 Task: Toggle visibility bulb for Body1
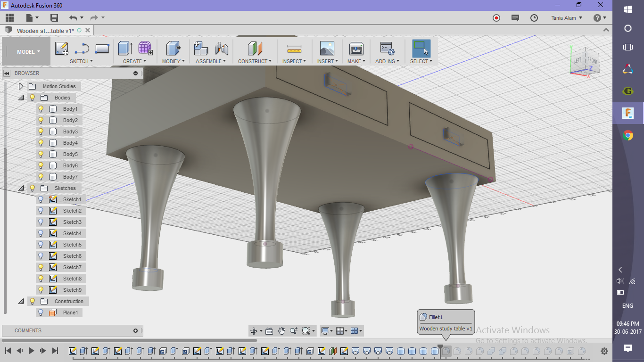point(41,109)
